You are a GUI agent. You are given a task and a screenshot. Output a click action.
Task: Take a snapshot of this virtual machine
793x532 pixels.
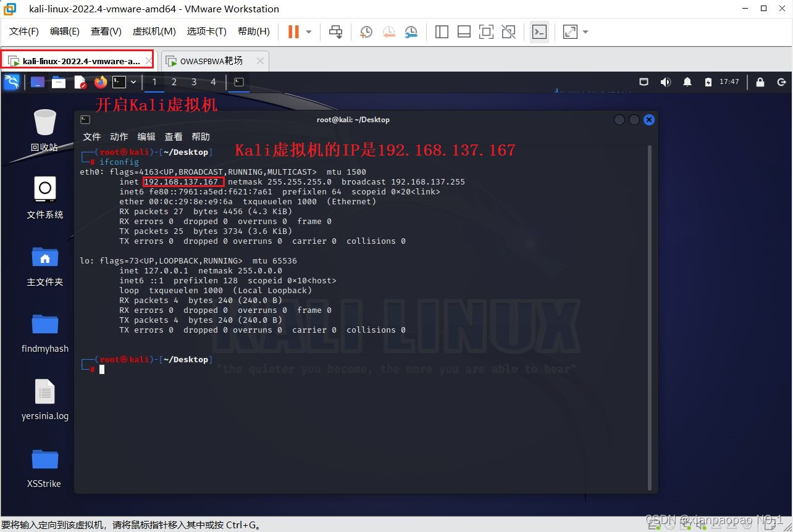click(366, 31)
